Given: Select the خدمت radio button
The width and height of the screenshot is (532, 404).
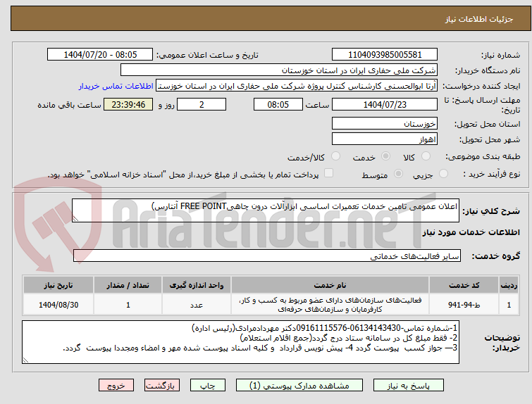Looking at the screenshot, I should [x=385, y=156].
